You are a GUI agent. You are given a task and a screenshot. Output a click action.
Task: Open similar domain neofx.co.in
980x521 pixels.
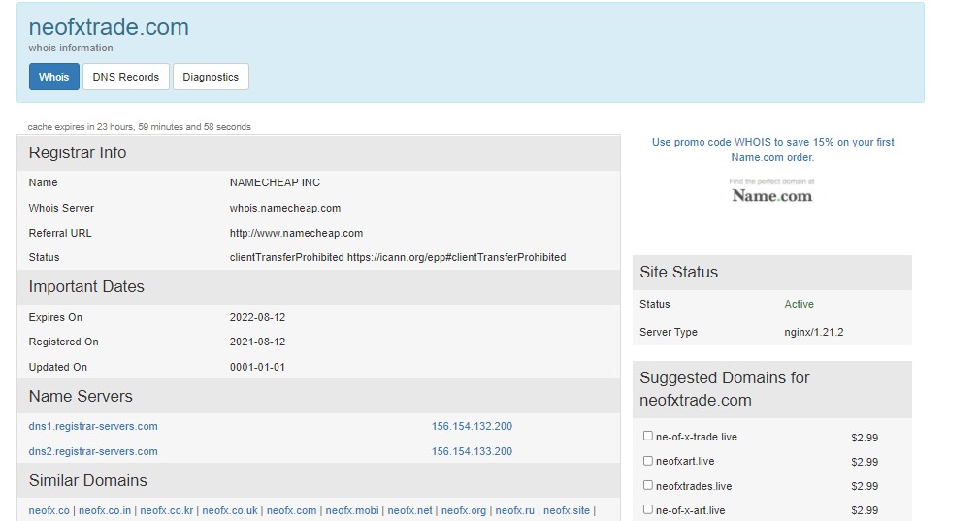pos(105,510)
